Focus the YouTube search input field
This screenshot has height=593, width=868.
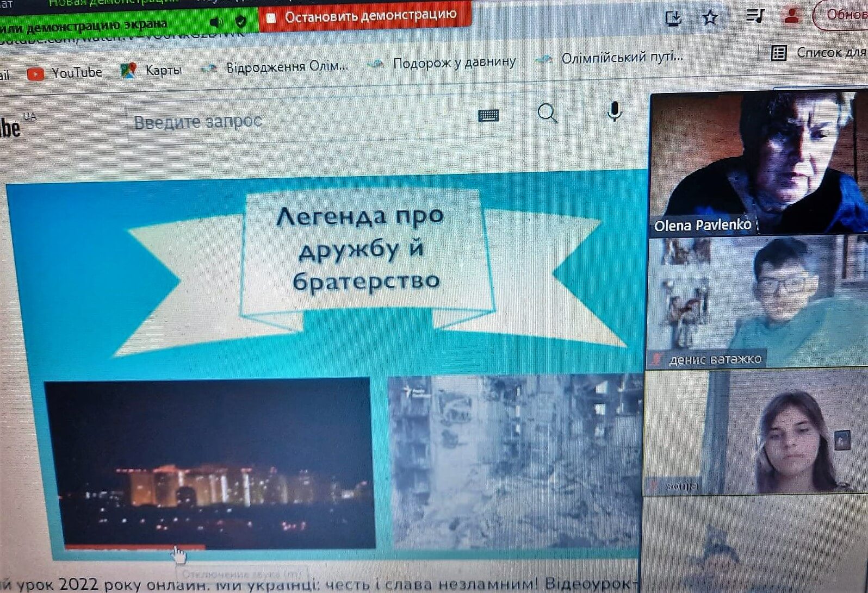299,121
